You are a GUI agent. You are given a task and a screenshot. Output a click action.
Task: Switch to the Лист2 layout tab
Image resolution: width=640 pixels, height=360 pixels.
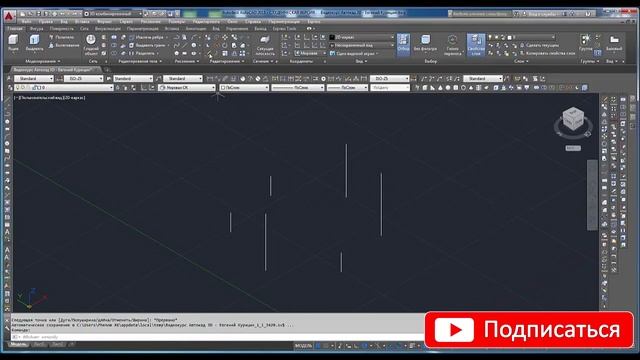point(57,345)
